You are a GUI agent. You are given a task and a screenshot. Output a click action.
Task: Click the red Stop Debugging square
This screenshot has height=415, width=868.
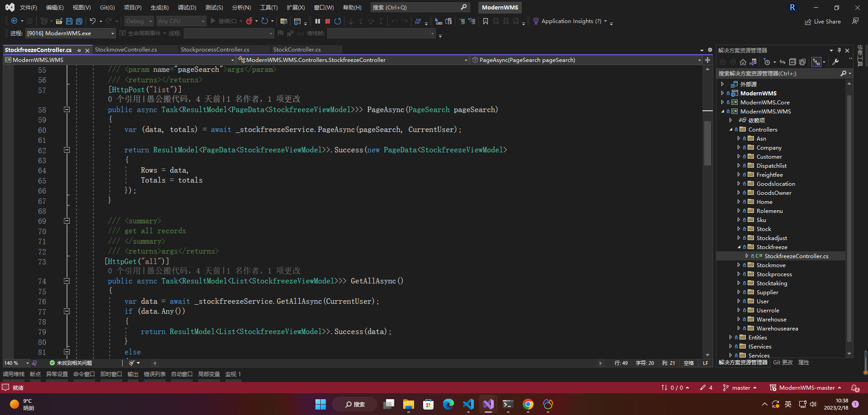tap(328, 21)
